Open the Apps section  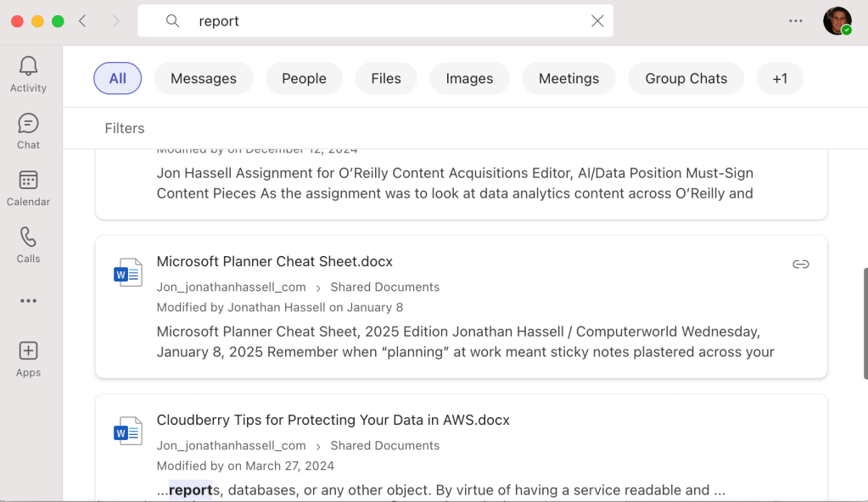pyautogui.click(x=28, y=357)
